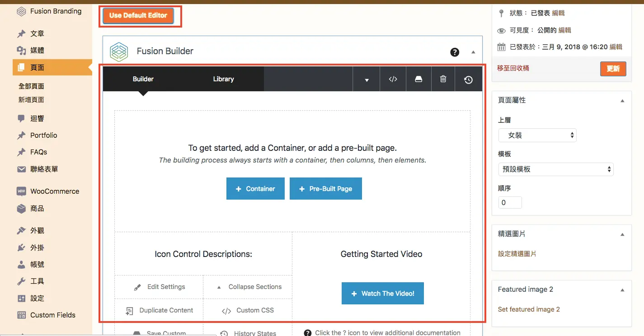The image size is (644, 336).
Task: Collapse the Fusion Builder panel arrow
Action: 473,52
